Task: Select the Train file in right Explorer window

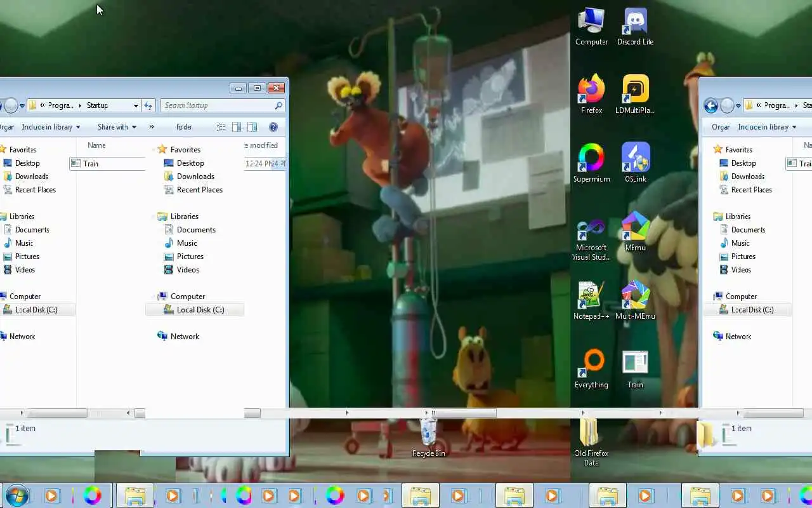Action: point(799,163)
